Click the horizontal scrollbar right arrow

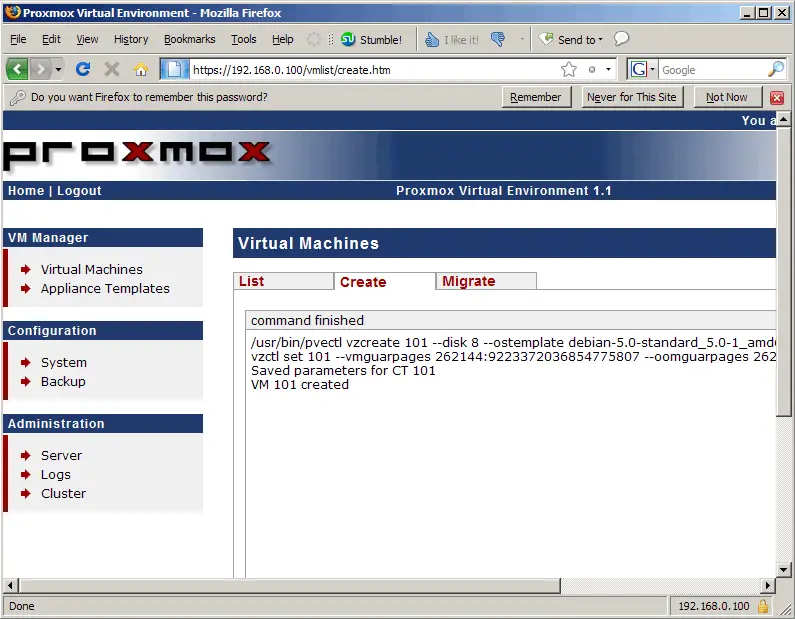click(768, 586)
